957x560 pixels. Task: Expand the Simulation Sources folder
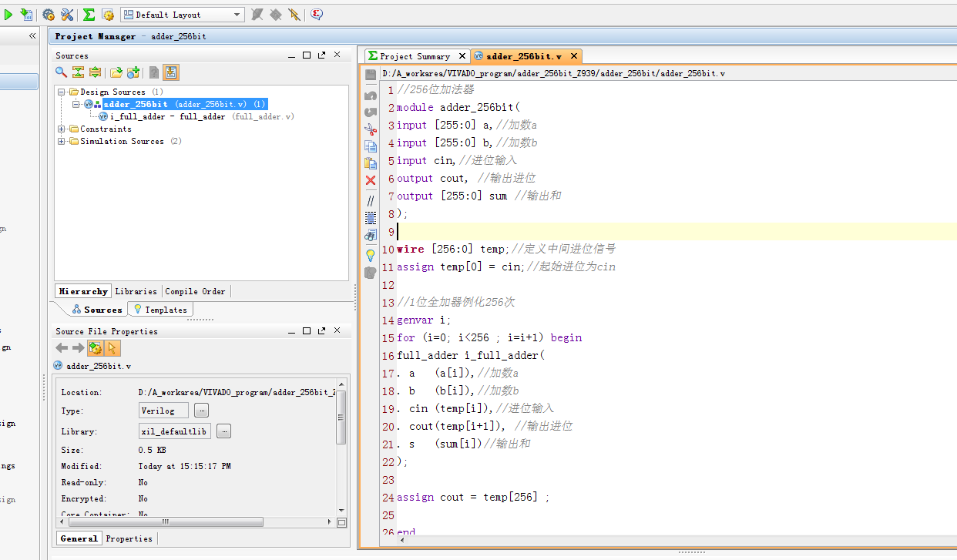pyautogui.click(x=62, y=141)
